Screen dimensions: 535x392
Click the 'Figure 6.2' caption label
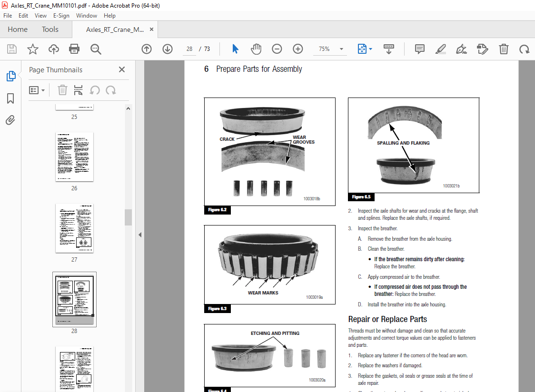[218, 210]
